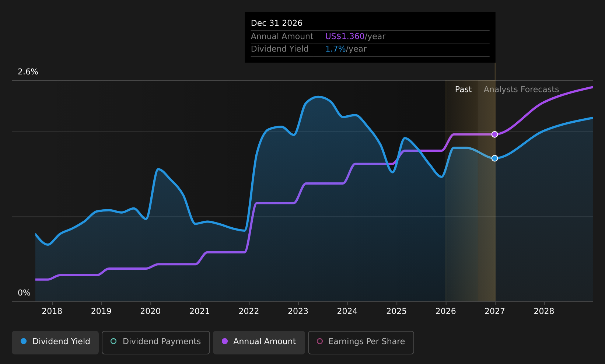Click the Past region label
605x364 pixels.
(x=463, y=90)
